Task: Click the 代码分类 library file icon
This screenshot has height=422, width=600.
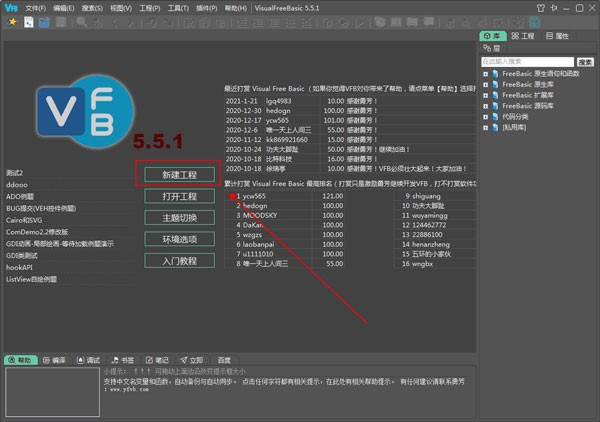Action: [x=497, y=115]
